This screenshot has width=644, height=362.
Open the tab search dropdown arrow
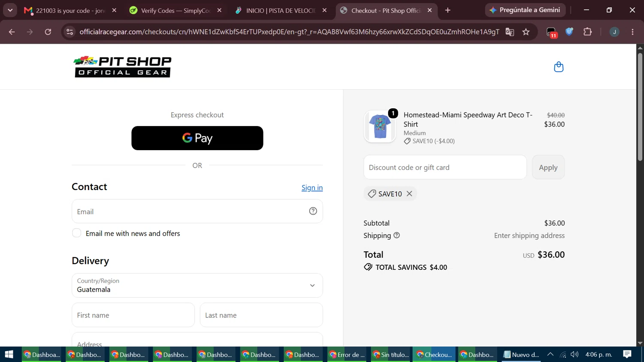(x=10, y=10)
